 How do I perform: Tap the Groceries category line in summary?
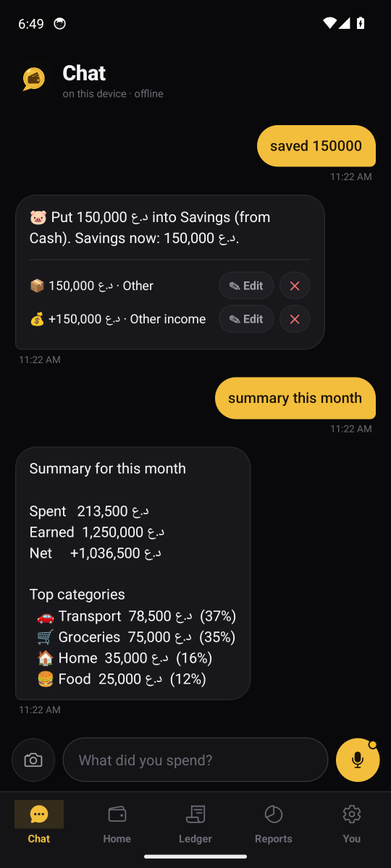pyautogui.click(x=136, y=637)
